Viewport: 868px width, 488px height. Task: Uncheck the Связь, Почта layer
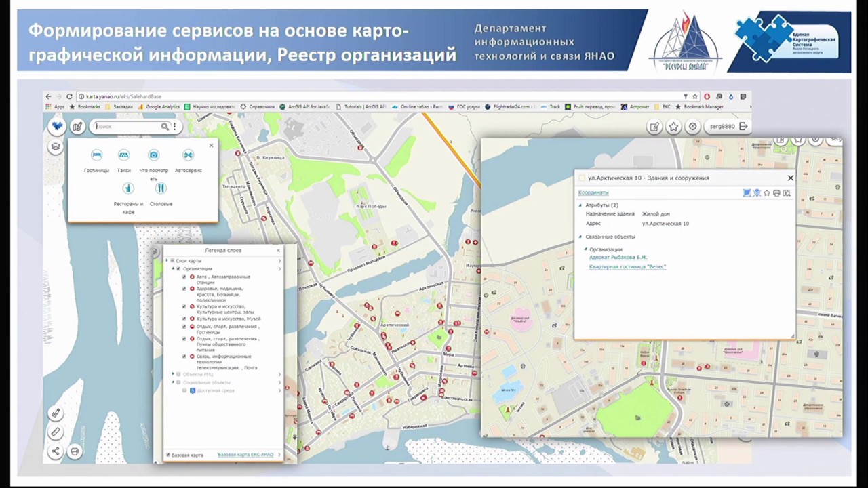click(x=184, y=357)
